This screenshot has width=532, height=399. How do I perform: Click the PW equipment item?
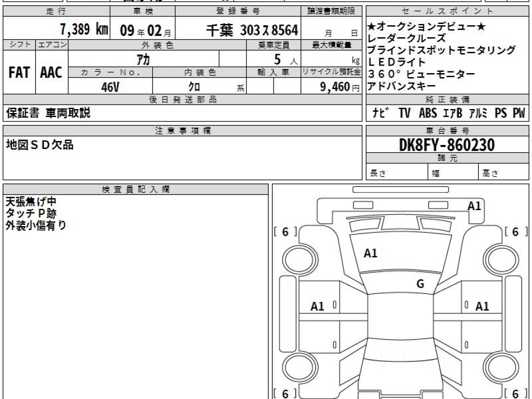pyautogui.click(x=519, y=113)
